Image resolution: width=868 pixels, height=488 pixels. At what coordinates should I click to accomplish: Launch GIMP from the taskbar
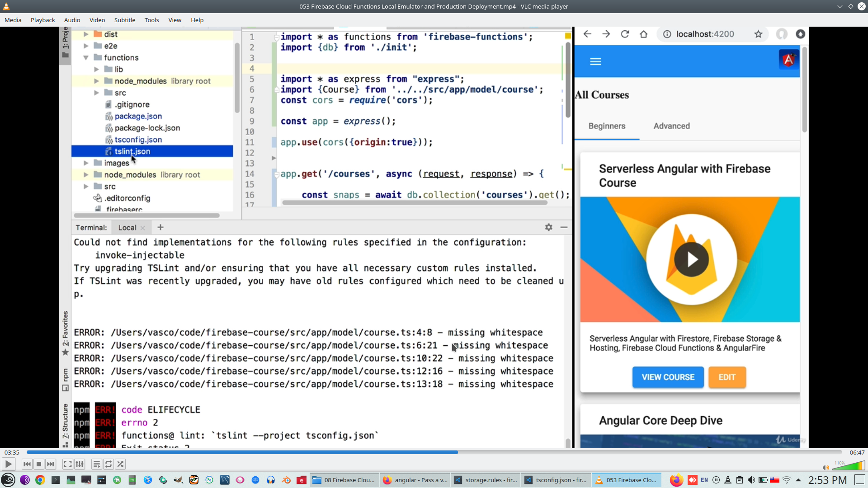click(x=179, y=480)
